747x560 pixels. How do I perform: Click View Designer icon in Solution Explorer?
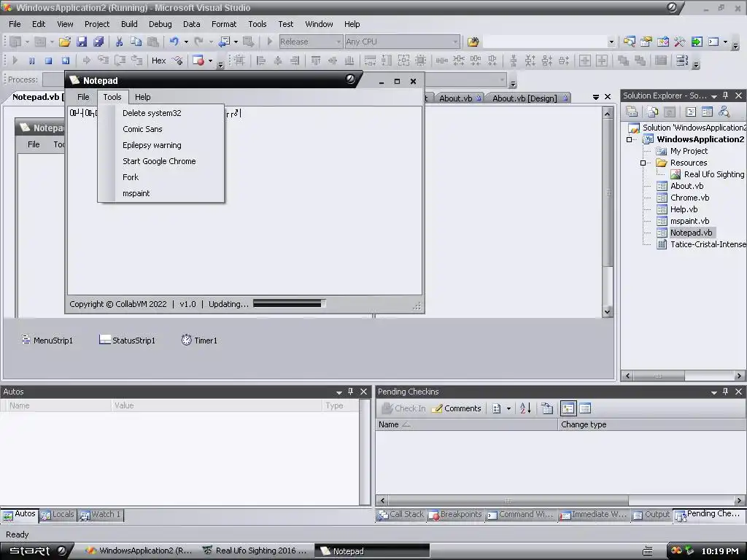[x=707, y=112]
